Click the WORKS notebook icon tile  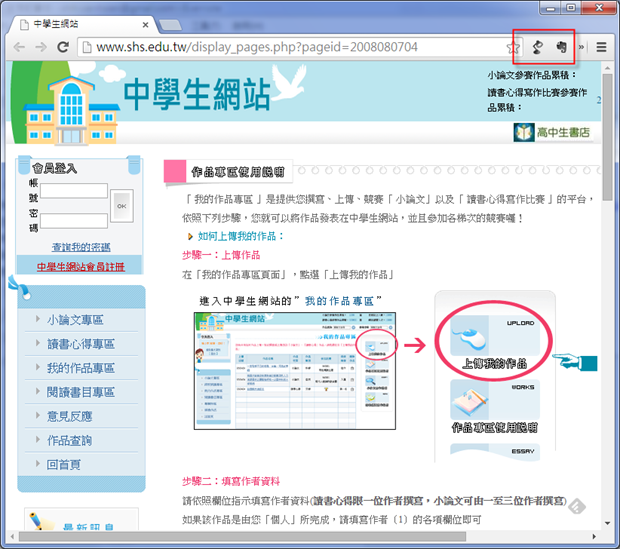point(495,400)
